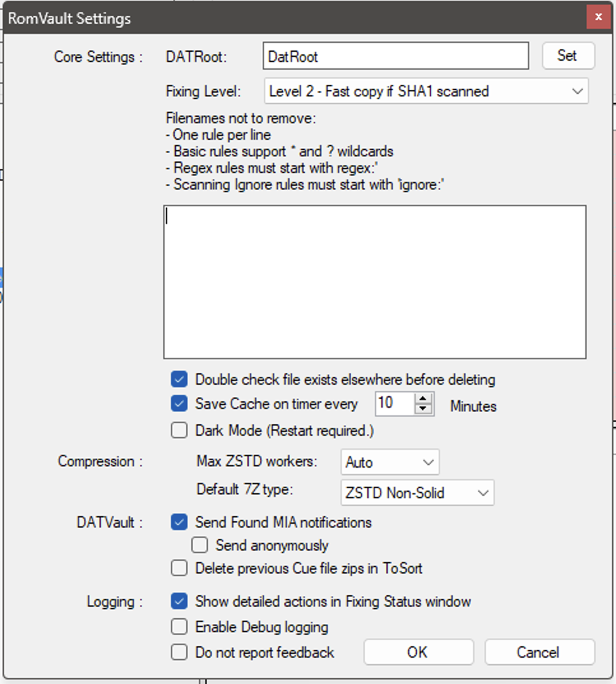
Task: Decrease cache timer minutes with down arrow
Action: point(423,409)
